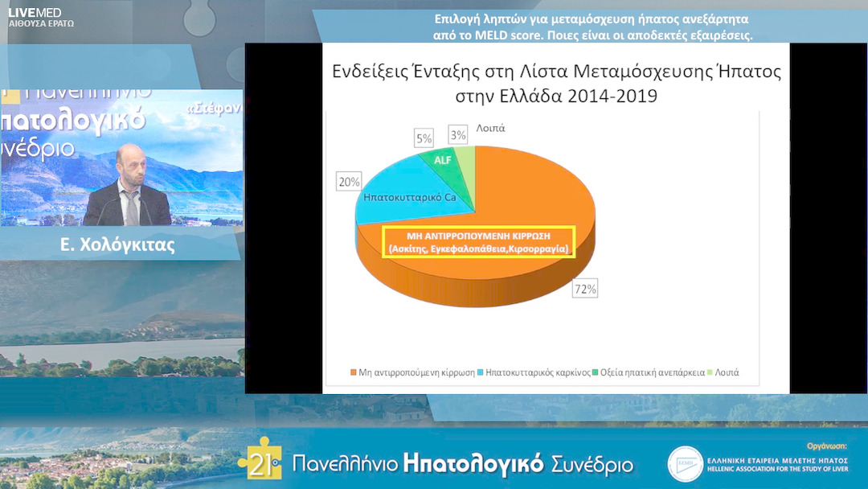Click the round EEMH association logo
Viewport: 868px width, 489px height.
(x=686, y=464)
